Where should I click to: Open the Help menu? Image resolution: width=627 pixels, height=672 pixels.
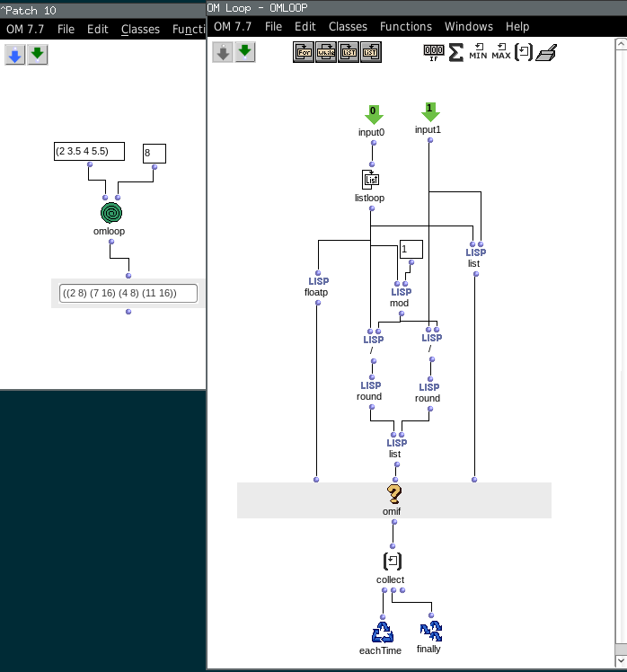coord(517,27)
